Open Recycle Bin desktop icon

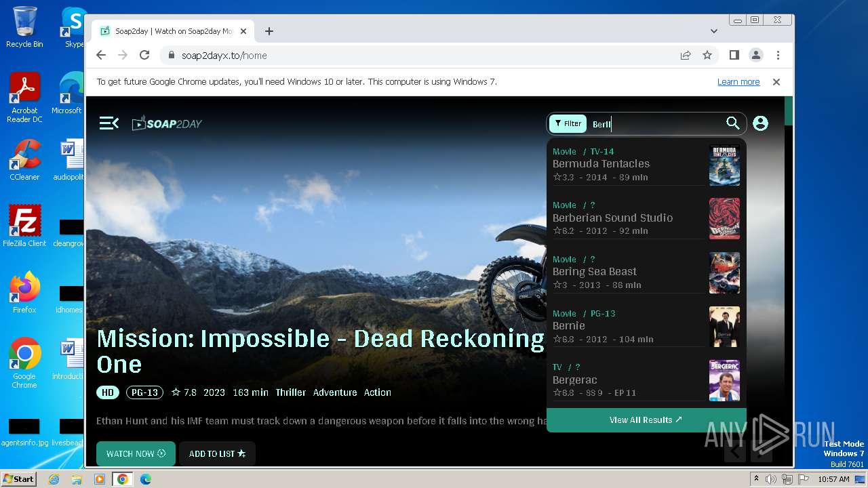(x=24, y=27)
